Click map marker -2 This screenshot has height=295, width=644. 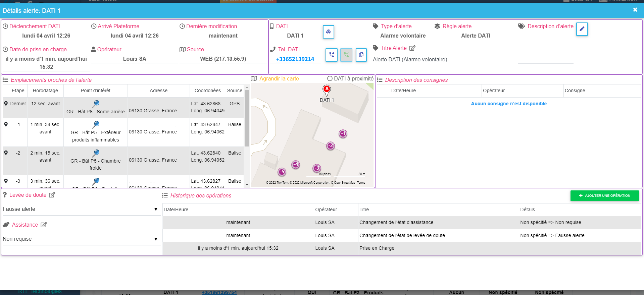pyautogui.click(x=331, y=145)
